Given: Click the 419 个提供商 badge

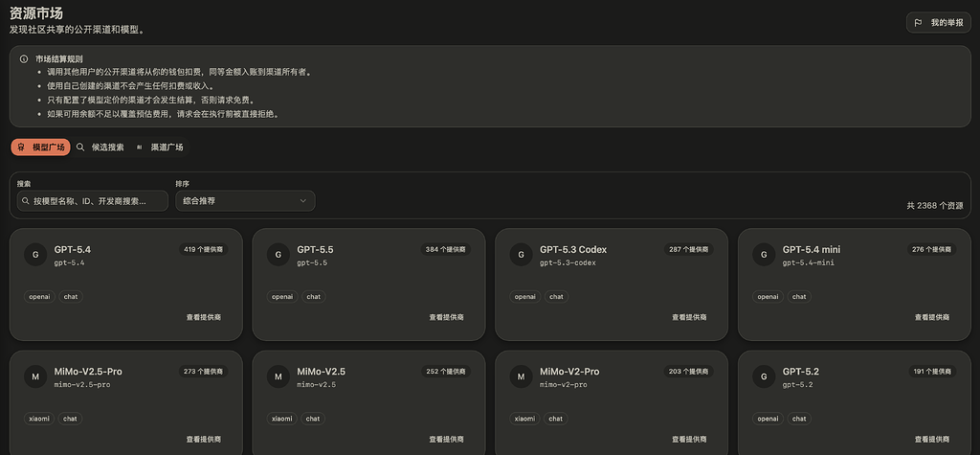Looking at the screenshot, I should tap(203, 249).
